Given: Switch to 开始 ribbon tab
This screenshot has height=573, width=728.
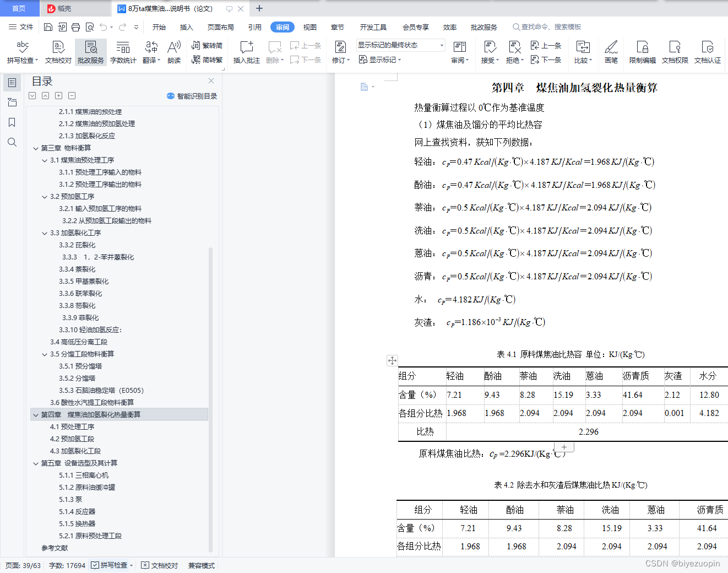Looking at the screenshot, I should [x=159, y=27].
